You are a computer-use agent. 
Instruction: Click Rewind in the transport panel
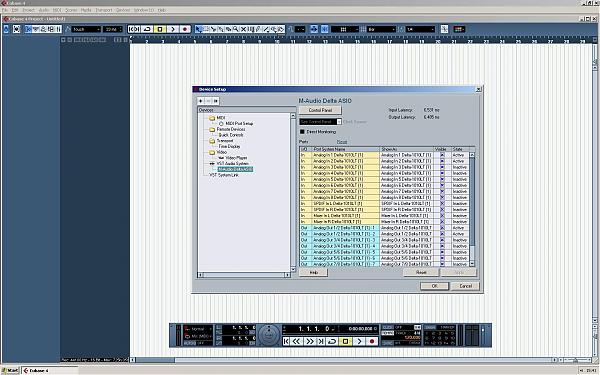point(297,341)
